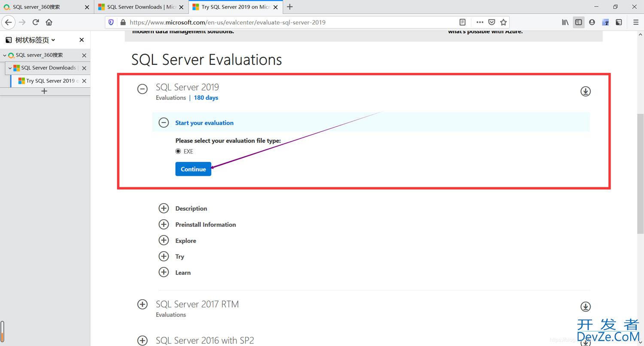Go back with the browser back arrow
Viewport: 644px width, 346px height.
pos(9,22)
